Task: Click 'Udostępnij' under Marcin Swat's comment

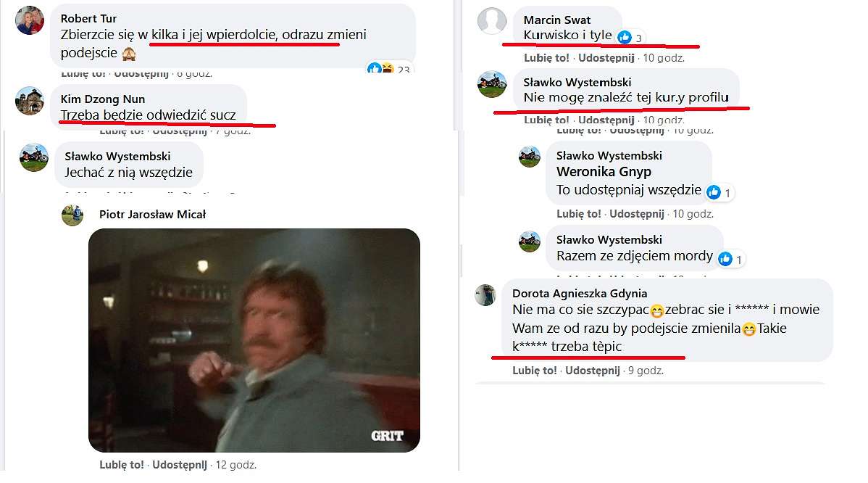Action: [606, 57]
